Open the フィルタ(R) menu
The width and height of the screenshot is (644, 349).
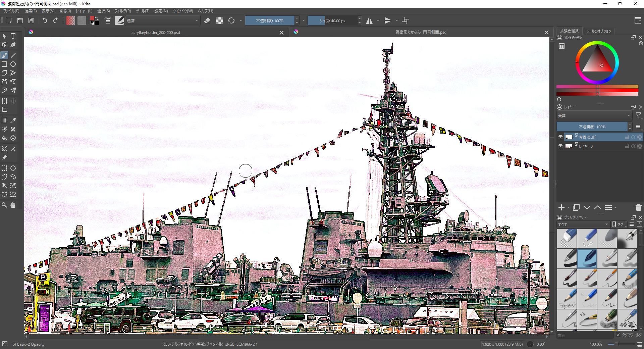click(123, 11)
